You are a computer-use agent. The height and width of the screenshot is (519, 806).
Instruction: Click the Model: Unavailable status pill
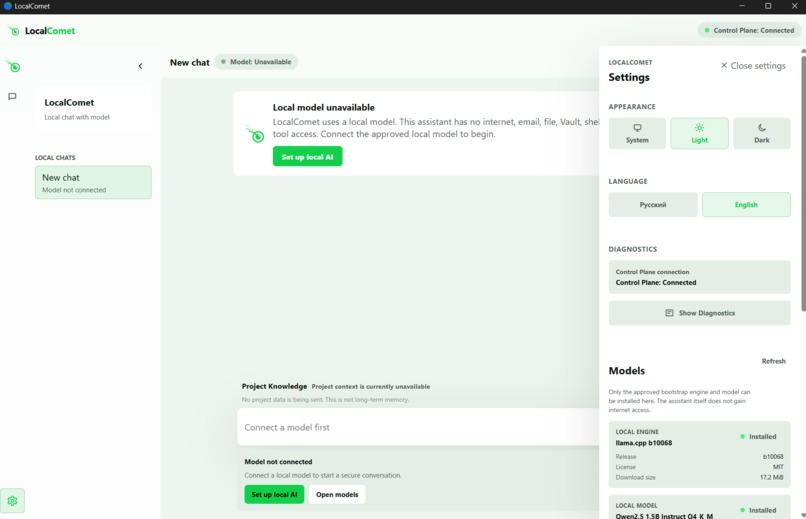256,62
